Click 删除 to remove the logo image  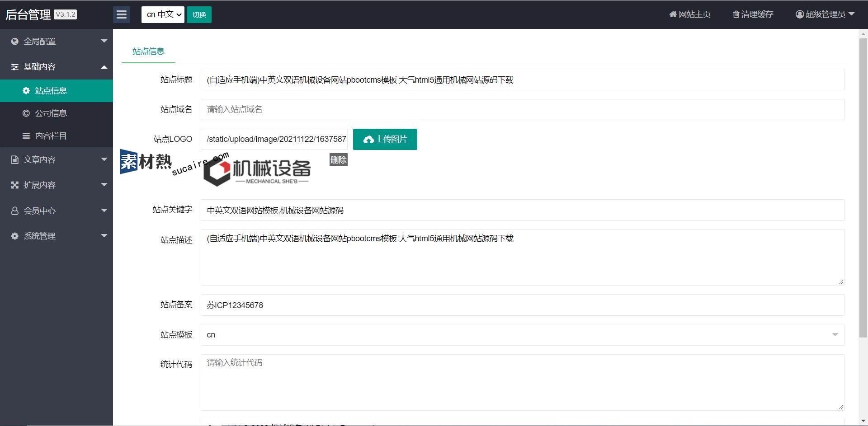tap(338, 160)
